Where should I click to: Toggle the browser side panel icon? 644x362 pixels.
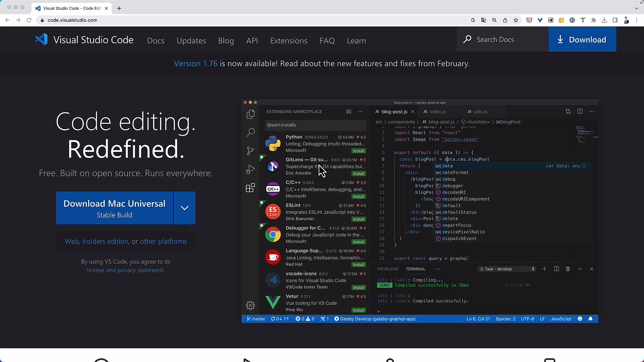(615, 20)
